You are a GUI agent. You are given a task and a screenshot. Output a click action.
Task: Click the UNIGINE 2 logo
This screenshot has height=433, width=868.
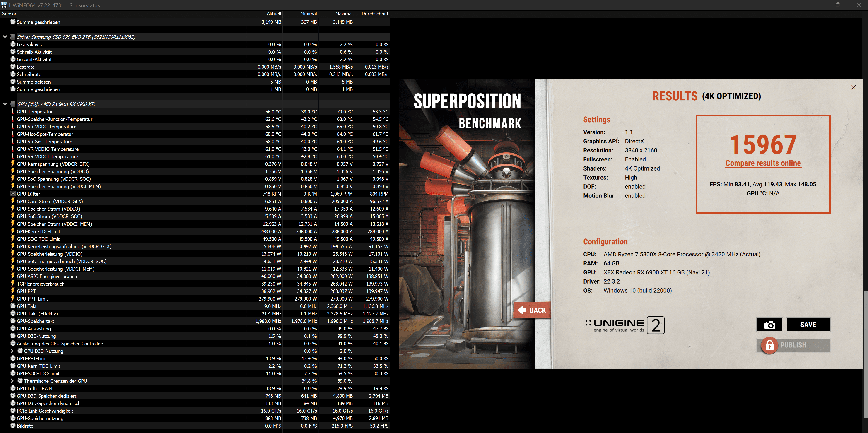point(625,325)
